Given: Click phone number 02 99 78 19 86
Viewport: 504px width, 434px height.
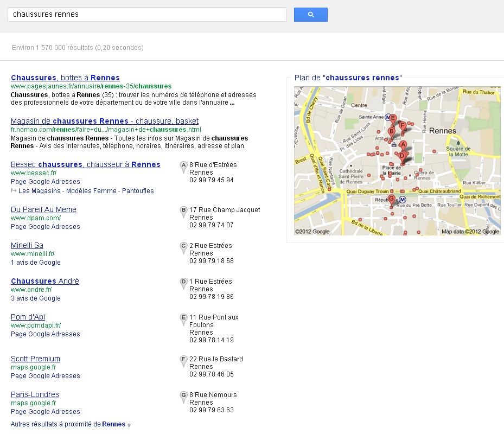Looking at the screenshot, I should 211,297.
